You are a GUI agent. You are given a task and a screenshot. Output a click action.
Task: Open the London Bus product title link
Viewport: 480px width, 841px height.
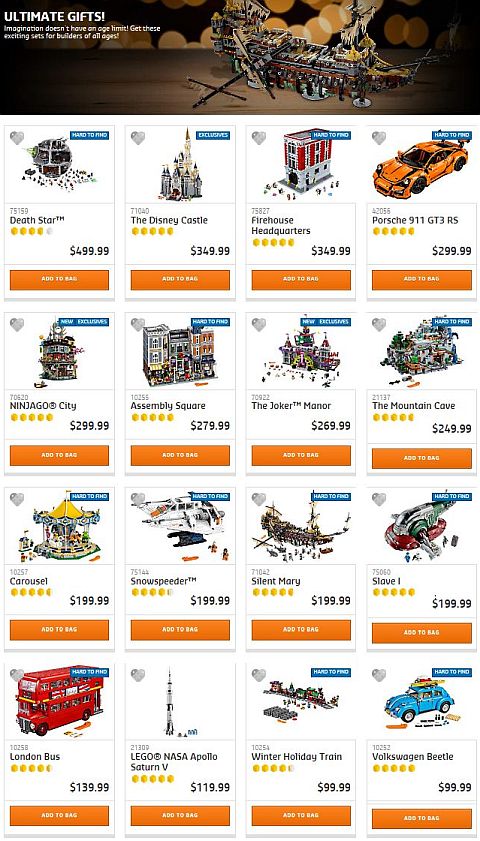coord(35,757)
